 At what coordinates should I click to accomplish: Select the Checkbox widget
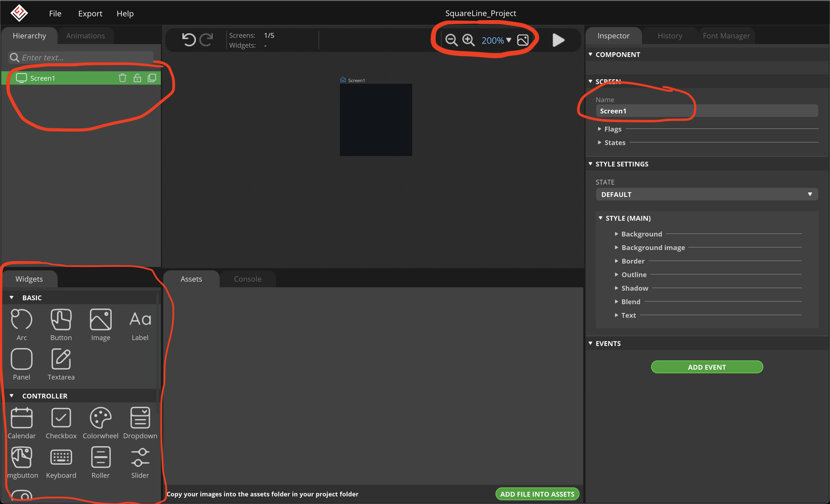tap(61, 423)
